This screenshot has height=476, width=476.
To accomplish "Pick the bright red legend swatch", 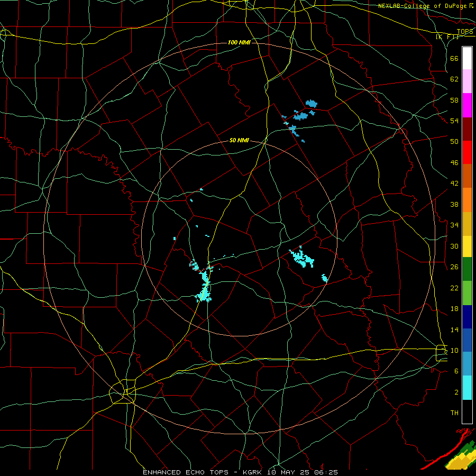I will click(x=467, y=152).
